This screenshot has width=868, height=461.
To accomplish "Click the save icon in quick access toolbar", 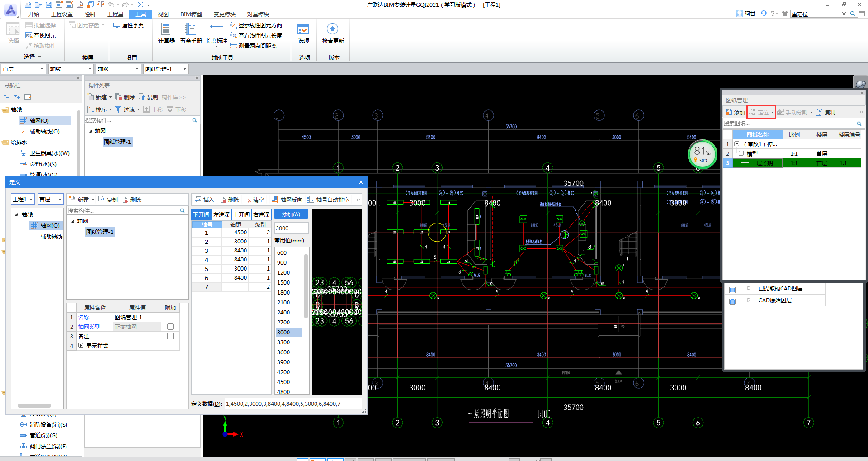I will coord(49,5).
